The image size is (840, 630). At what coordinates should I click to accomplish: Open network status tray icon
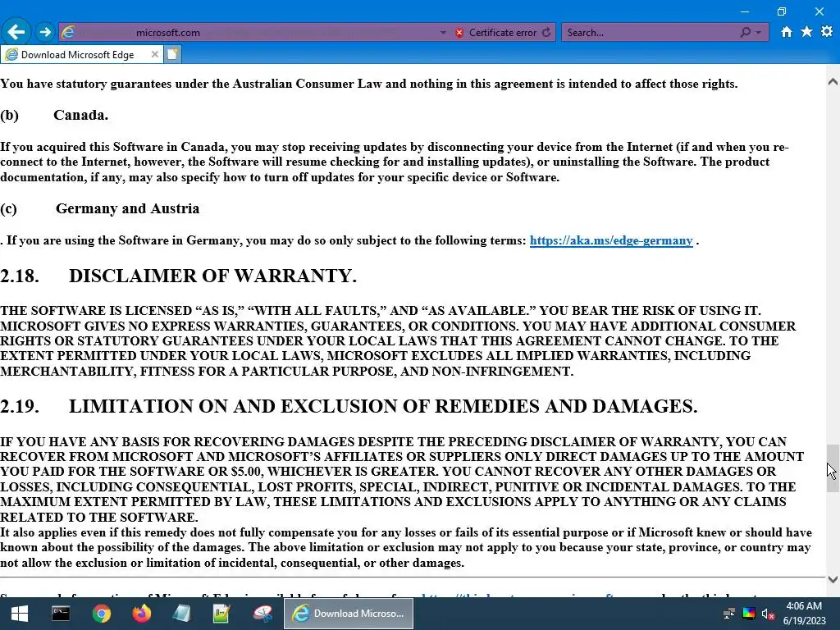728,614
